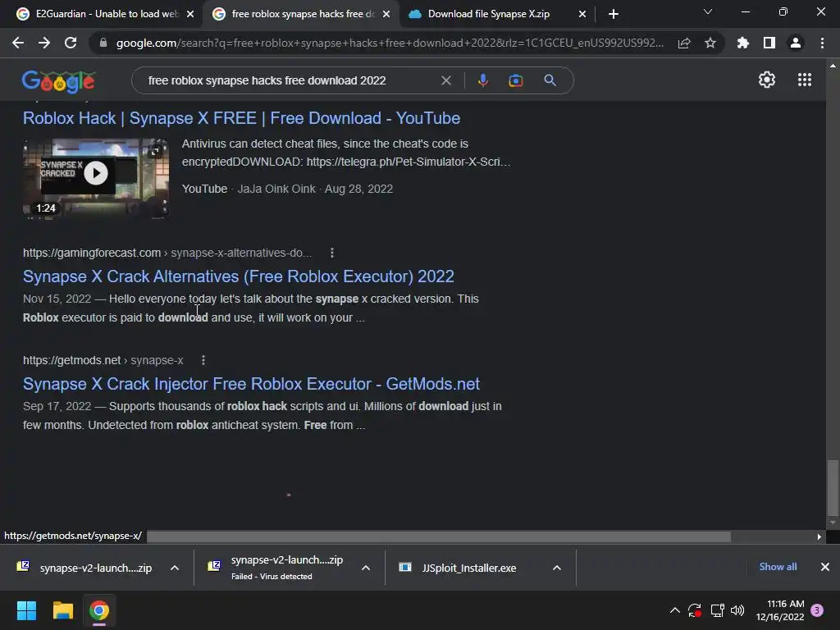This screenshot has width=840, height=630.
Task: Open Chrome three-dot menu
Action: (822, 43)
